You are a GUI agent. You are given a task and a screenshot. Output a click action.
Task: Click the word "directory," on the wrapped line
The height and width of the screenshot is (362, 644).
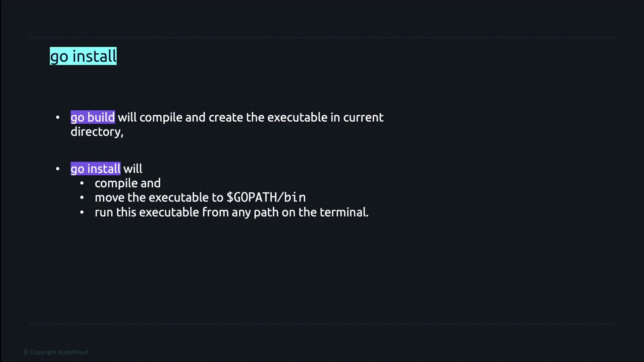point(97,132)
